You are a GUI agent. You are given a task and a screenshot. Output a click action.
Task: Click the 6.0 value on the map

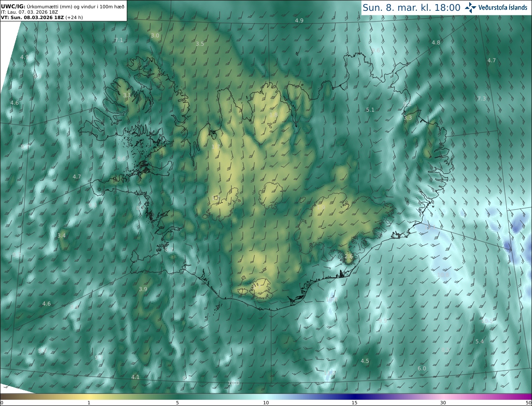point(422,368)
